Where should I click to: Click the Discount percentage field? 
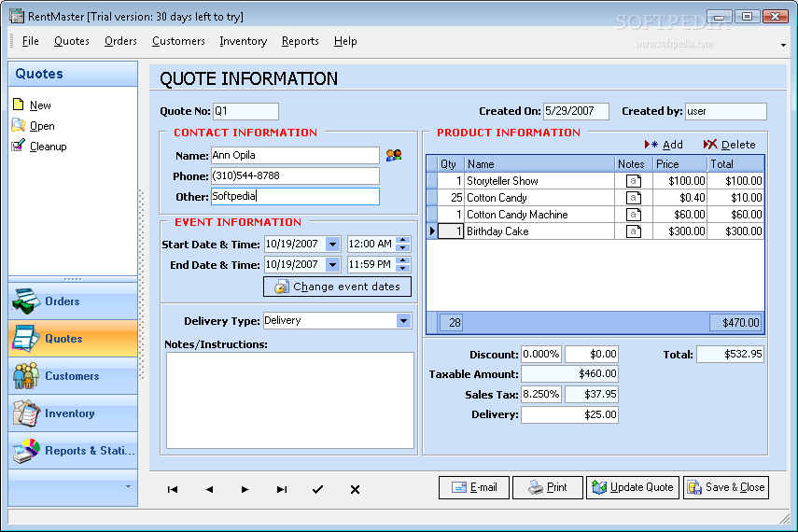[x=541, y=354]
